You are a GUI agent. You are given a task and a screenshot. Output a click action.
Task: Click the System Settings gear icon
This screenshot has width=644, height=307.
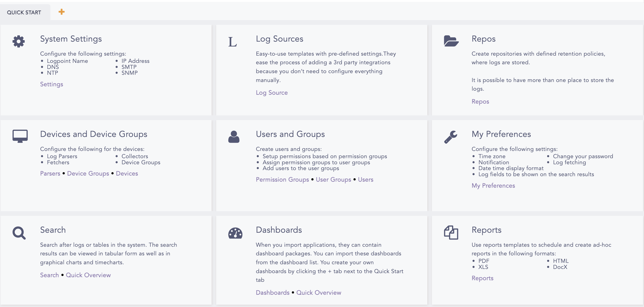point(18,41)
